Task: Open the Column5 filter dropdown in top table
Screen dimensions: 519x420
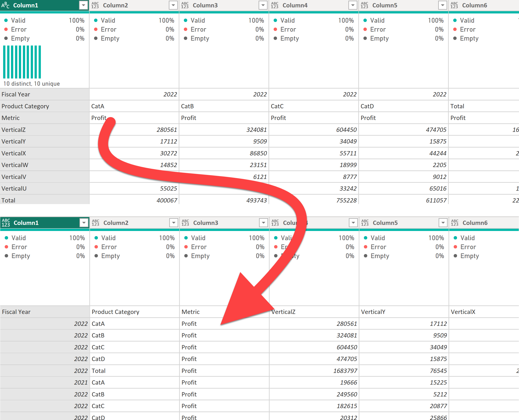Action: [442, 5]
